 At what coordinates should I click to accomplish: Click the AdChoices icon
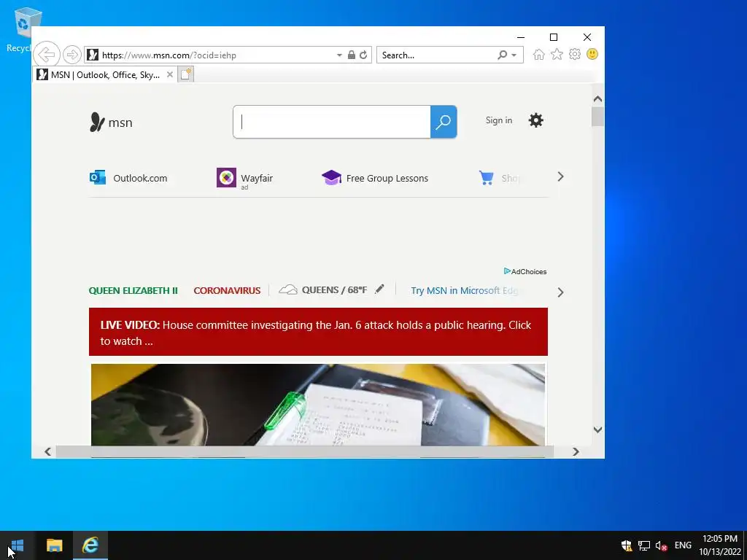point(508,271)
